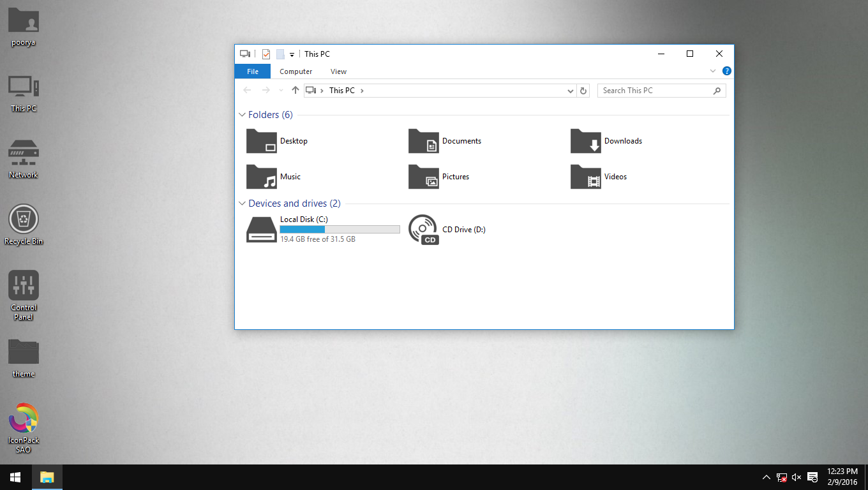Image resolution: width=868 pixels, height=490 pixels.
Task: Switch to the Computer ribbon tab
Action: [296, 71]
